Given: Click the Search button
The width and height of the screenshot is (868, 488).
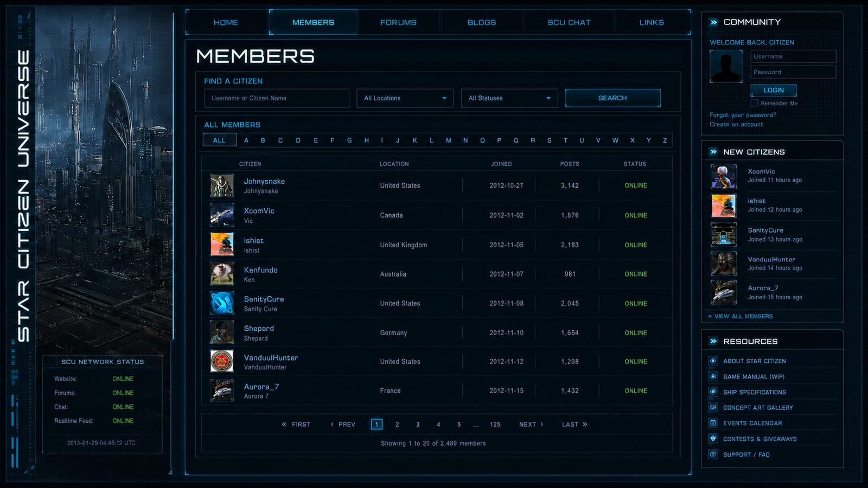Looking at the screenshot, I should pos(612,98).
